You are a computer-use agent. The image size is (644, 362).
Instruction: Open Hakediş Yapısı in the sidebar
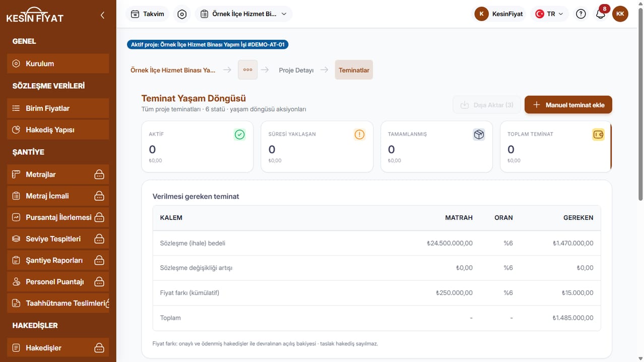[58, 130]
